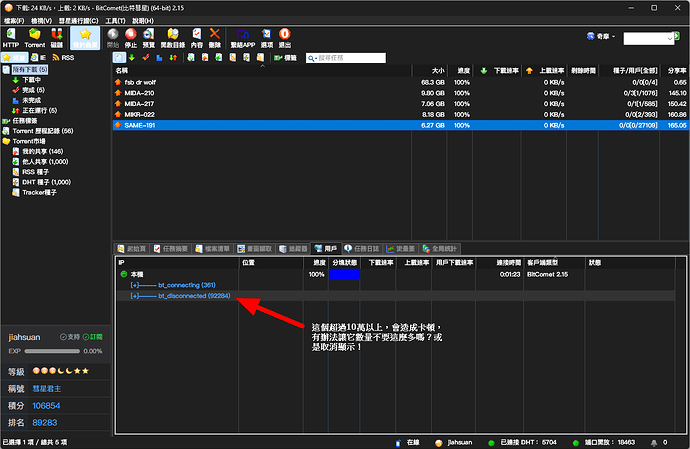
Task: Select the Tracker torrents tree item
Action: pyautogui.click(x=40, y=192)
